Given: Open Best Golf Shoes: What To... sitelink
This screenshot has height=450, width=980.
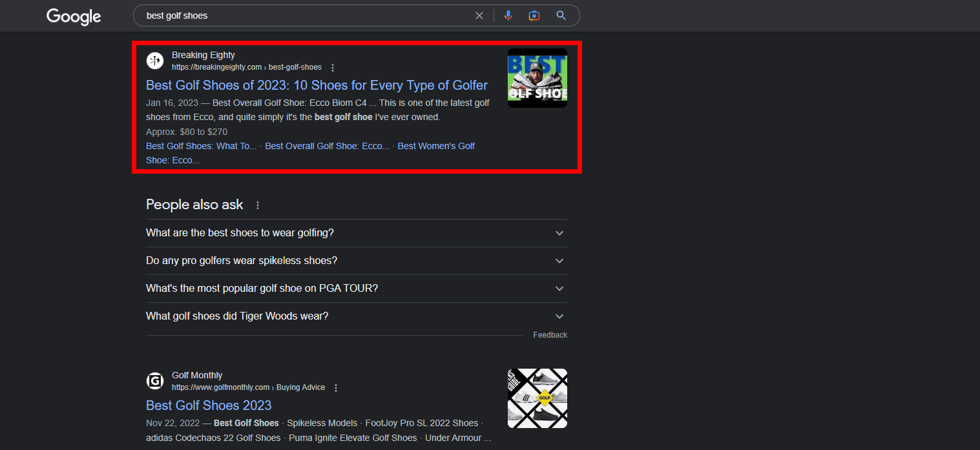Looking at the screenshot, I should click(x=202, y=146).
